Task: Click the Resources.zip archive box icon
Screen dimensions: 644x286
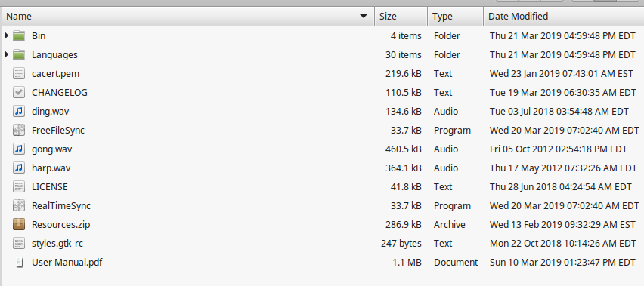Action: tap(19, 225)
